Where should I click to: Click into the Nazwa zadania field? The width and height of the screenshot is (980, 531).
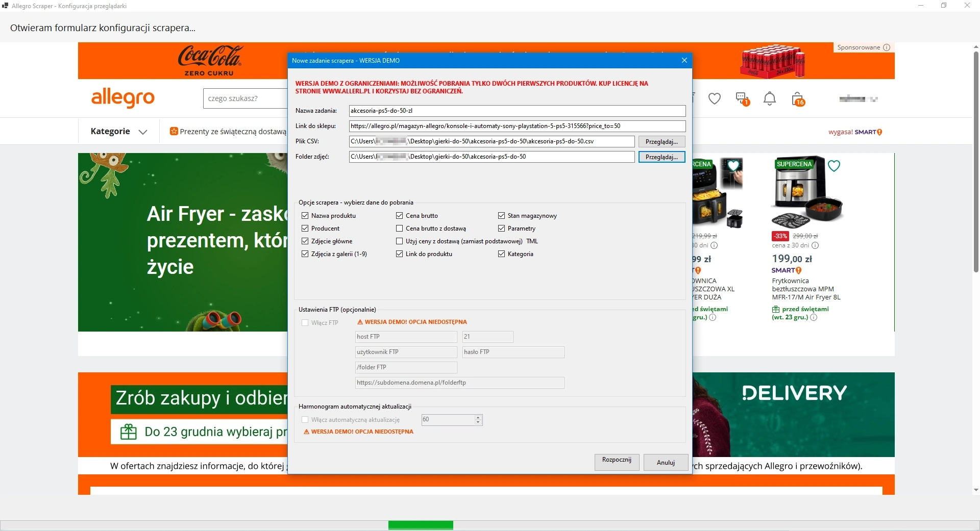pos(517,111)
